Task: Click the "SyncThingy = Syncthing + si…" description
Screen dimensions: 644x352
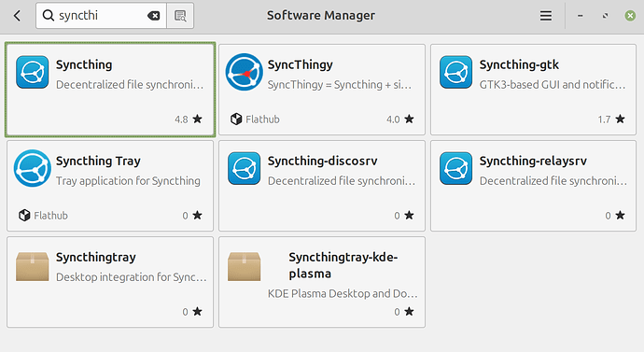Action: pos(339,85)
